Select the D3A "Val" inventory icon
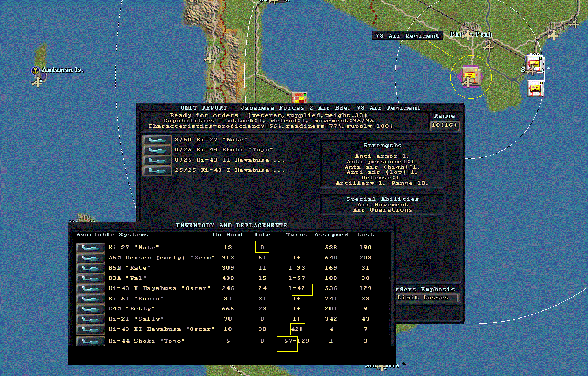588x376 pixels. tap(90, 278)
